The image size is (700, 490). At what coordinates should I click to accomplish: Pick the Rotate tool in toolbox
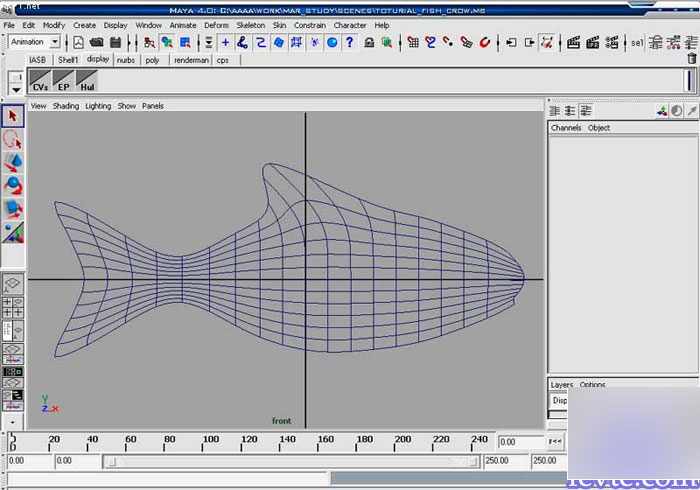pos(13,185)
